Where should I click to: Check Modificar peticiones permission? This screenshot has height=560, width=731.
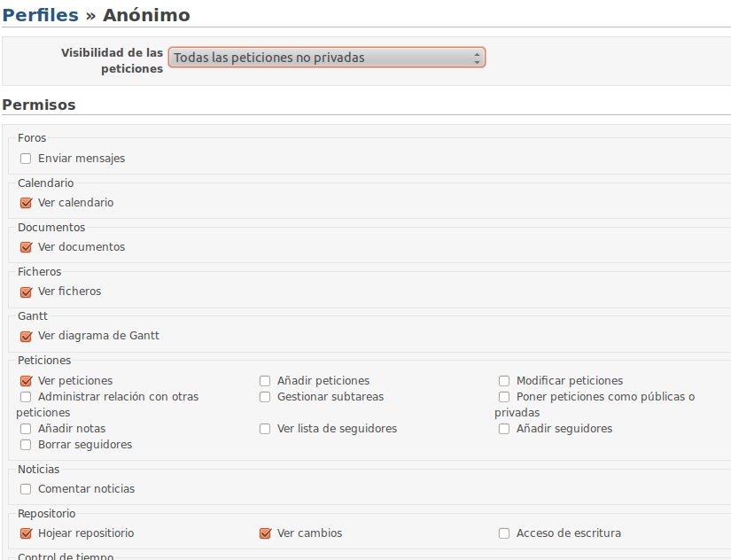point(504,381)
